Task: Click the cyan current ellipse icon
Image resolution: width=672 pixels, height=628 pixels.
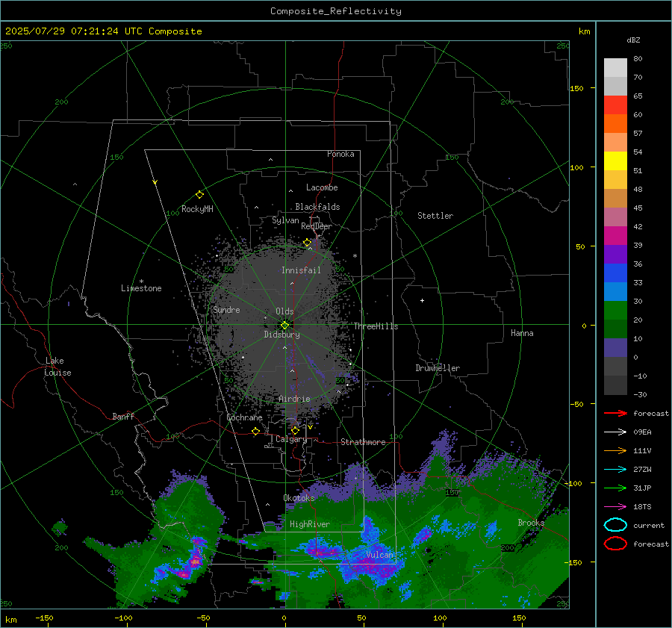Action: pos(615,525)
